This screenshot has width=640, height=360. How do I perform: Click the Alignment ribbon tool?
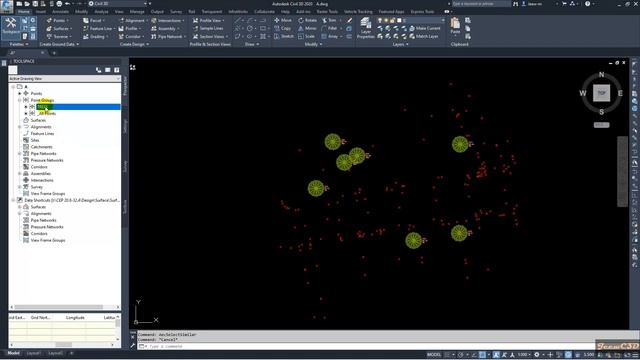(132, 20)
